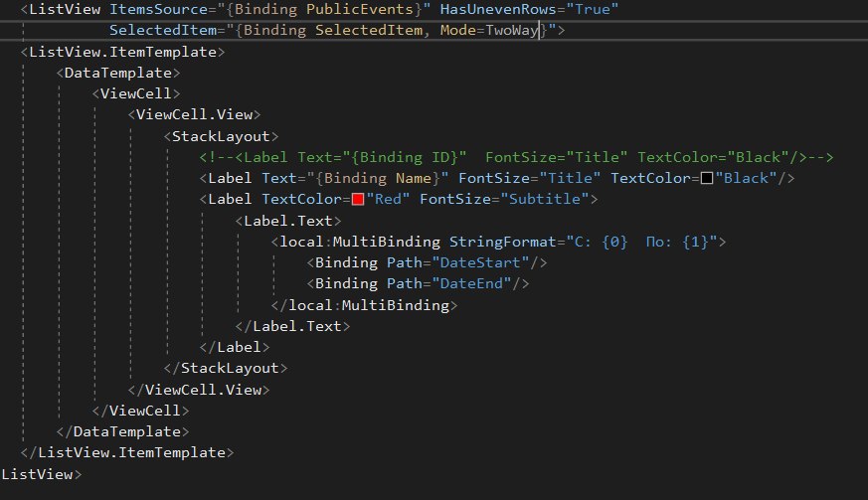Click "Name" in the Label Text binding

(x=414, y=178)
